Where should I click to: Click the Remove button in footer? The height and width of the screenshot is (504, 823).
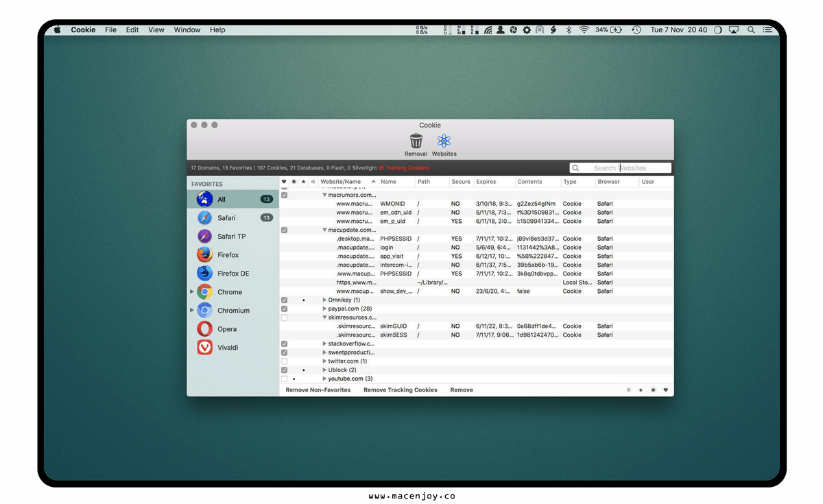462,390
